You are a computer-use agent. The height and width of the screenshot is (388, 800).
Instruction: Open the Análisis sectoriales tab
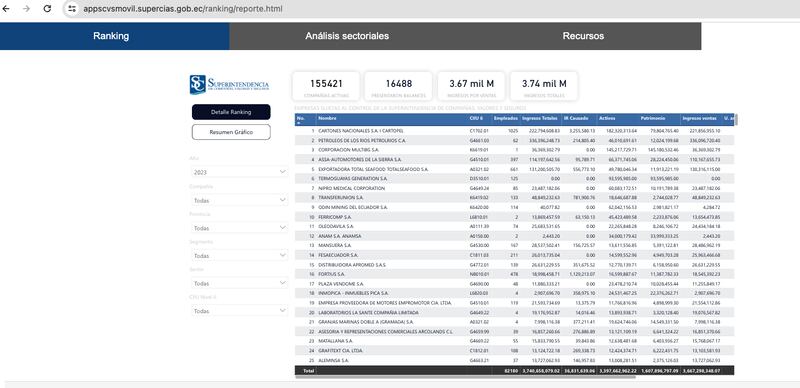click(x=347, y=36)
